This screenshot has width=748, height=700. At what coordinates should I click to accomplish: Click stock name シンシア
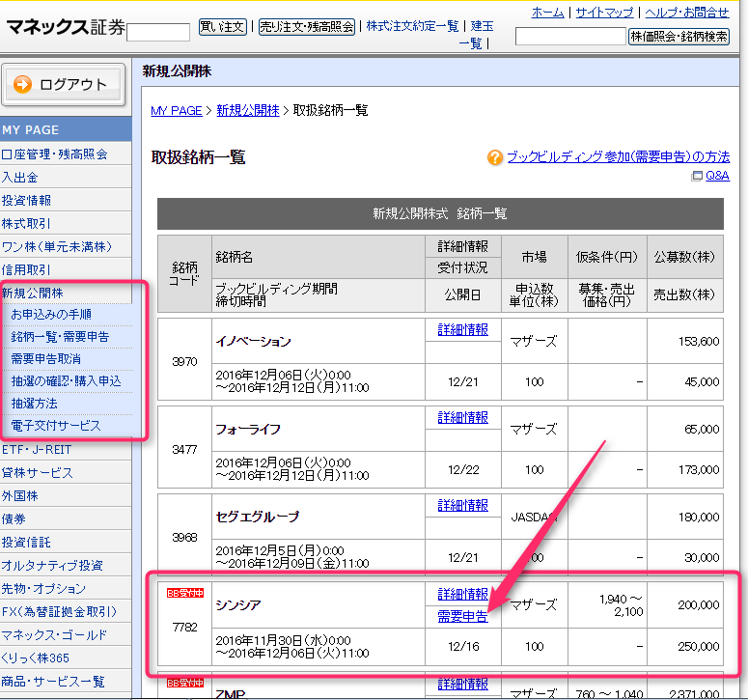coord(238,605)
